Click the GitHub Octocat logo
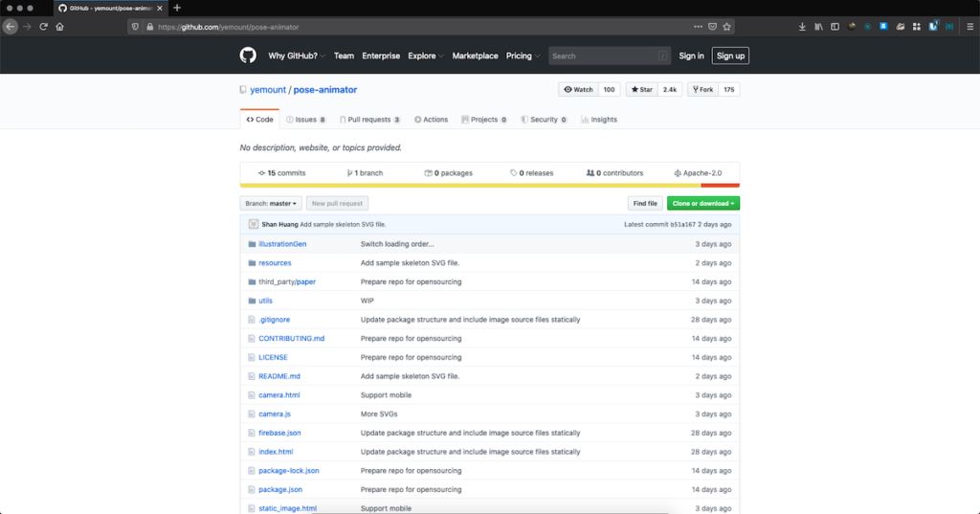Image resolution: width=980 pixels, height=514 pixels. coord(248,56)
